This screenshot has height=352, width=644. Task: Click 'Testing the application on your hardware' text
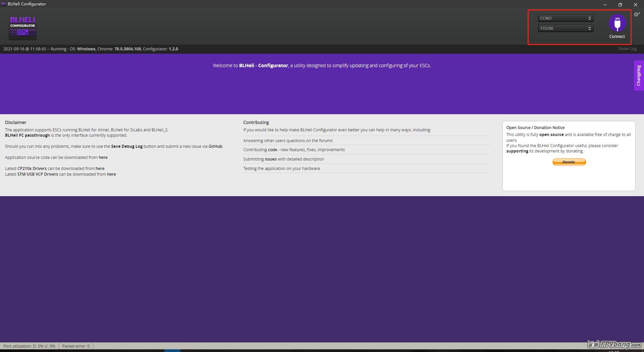tap(281, 169)
